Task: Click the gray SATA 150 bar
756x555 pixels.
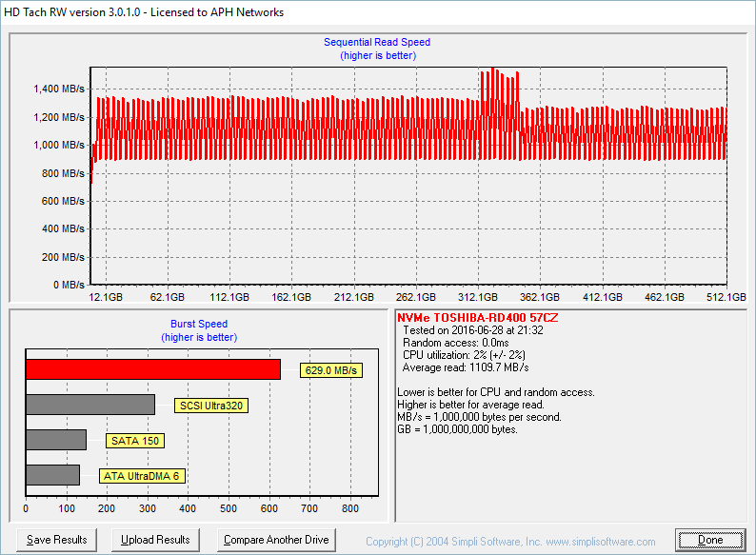Action: click(x=56, y=440)
